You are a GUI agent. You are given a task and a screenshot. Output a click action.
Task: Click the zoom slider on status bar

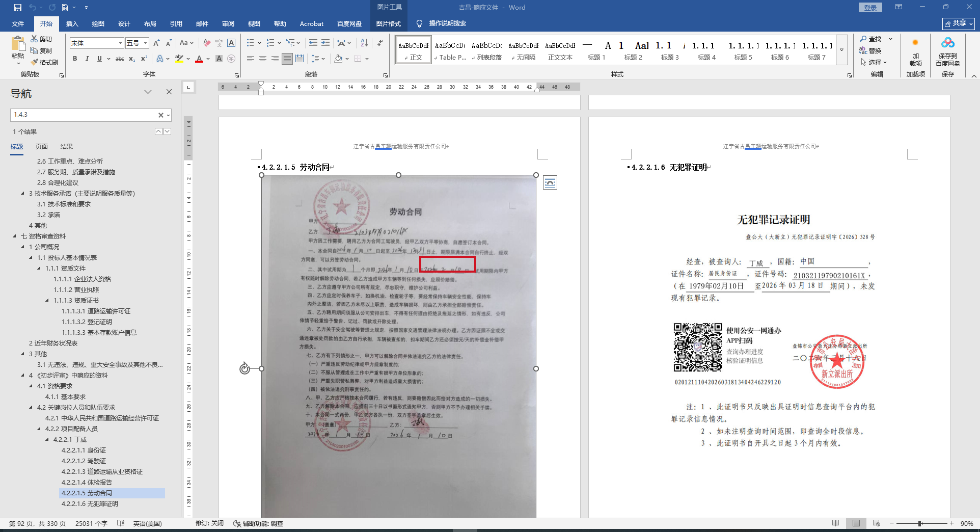point(921,523)
